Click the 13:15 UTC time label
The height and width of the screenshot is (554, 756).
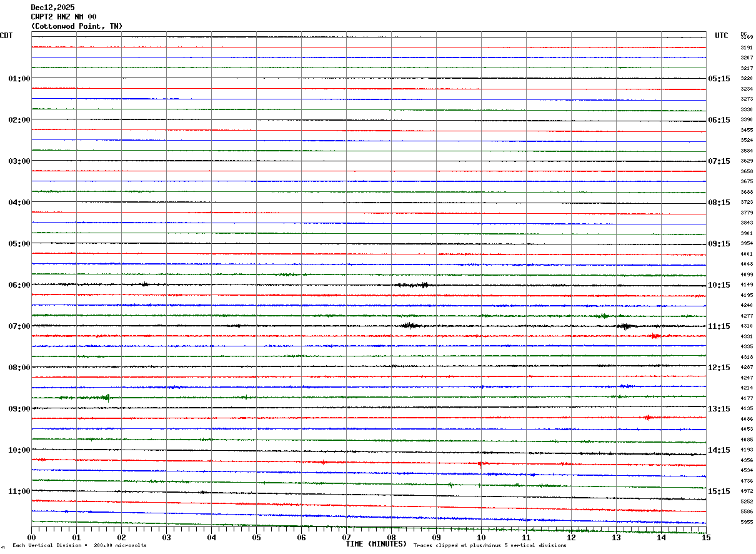pos(719,409)
